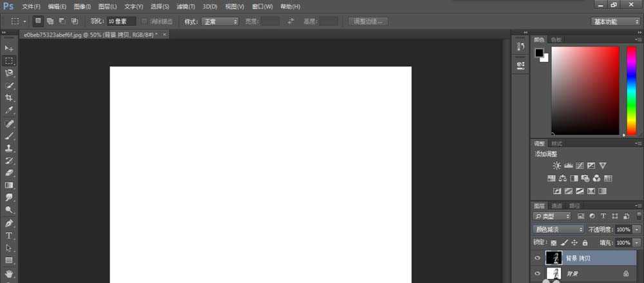Select the Move tool
644x283 pixels.
(x=9, y=48)
